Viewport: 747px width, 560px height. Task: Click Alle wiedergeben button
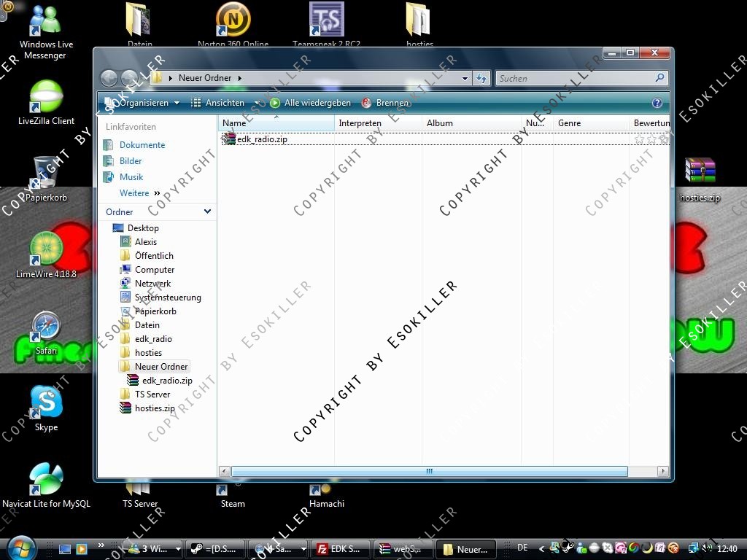[310, 103]
